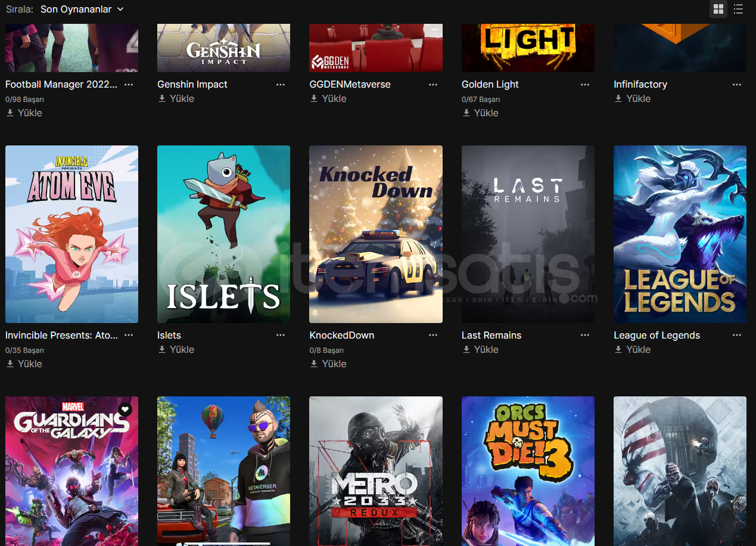Install League of Legends via Yükle
The height and width of the screenshot is (546, 756).
click(633, 349)
